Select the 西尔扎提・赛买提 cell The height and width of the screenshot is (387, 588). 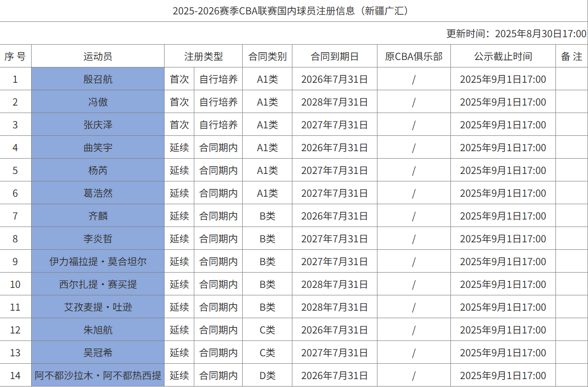[x=98, y=284]
